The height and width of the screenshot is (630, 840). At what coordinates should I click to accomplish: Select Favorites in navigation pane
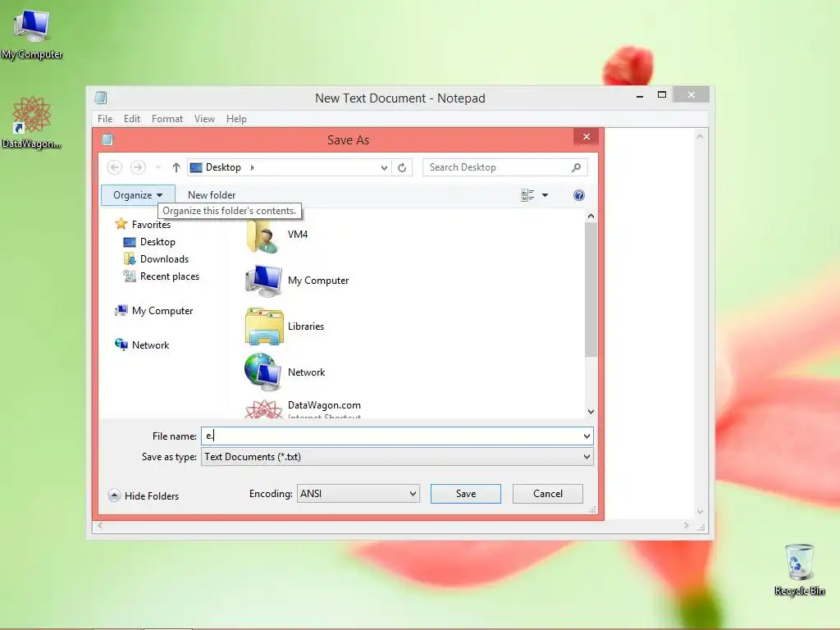pos(151,225)
